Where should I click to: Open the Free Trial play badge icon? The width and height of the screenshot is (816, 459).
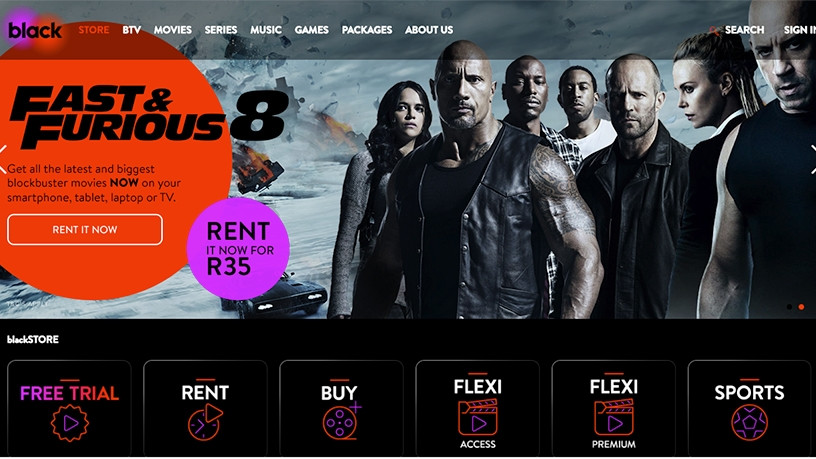pyautogui.click(x=70, y=423)
